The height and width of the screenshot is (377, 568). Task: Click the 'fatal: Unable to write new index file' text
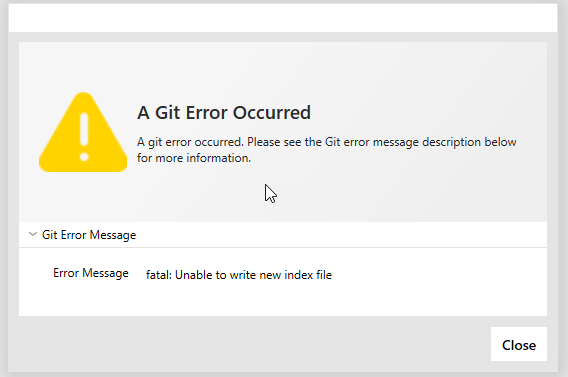(239, 275)
